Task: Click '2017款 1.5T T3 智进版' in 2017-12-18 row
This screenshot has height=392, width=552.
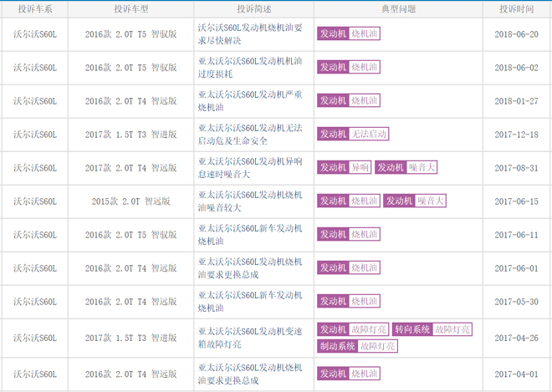Action: [131, 135]
